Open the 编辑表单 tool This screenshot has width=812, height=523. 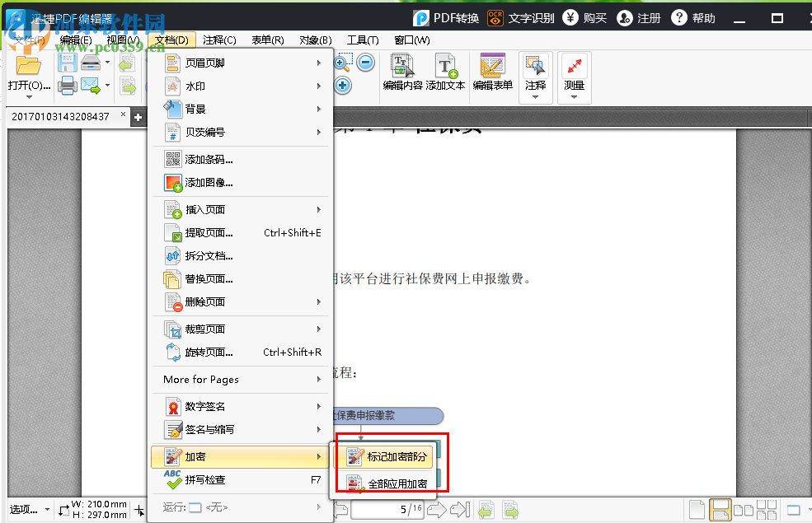(x=491, y=66)
